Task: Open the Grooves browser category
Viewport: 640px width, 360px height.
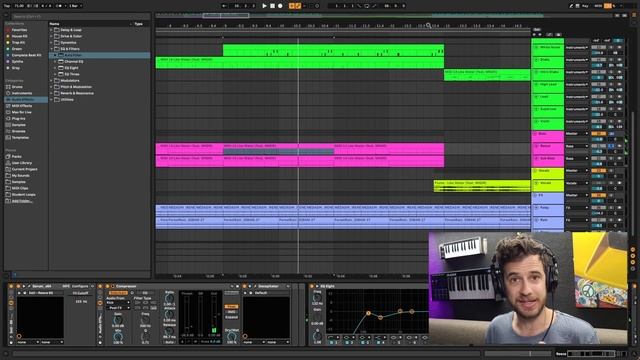Action: tap(19, 131)
